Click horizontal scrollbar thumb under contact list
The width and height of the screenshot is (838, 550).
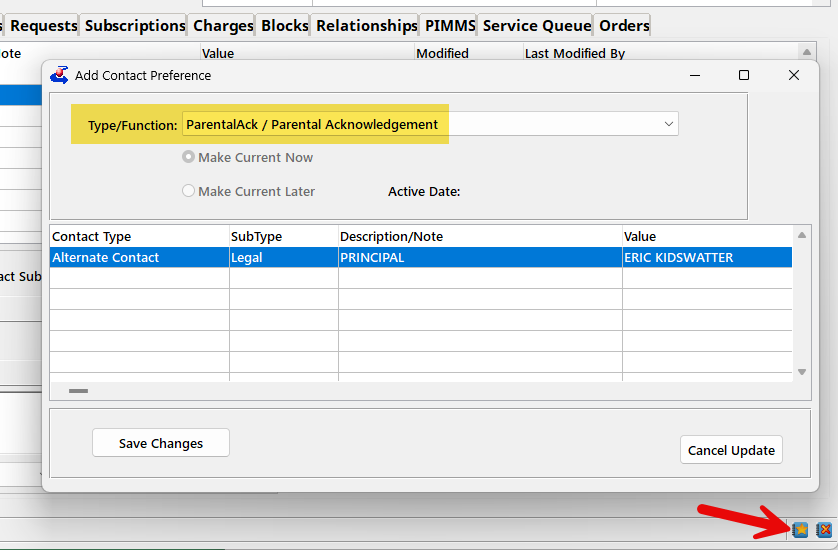[x=79, y=391]
